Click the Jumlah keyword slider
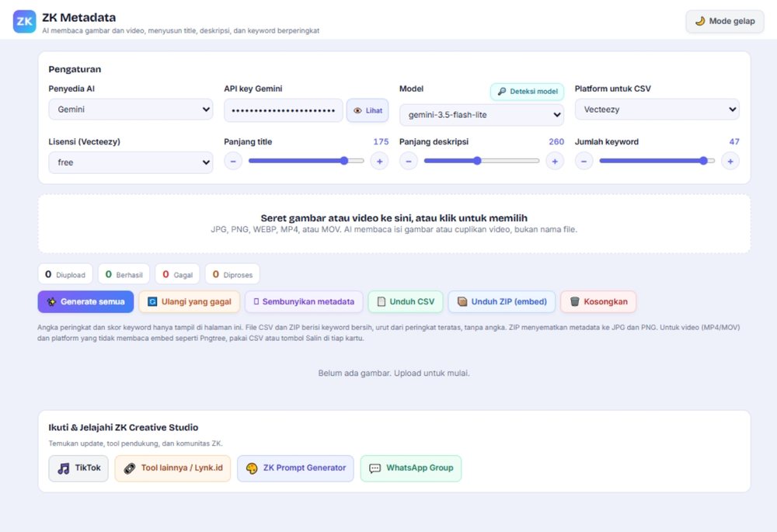Viewport: 777px width, 532px height. 657,161
